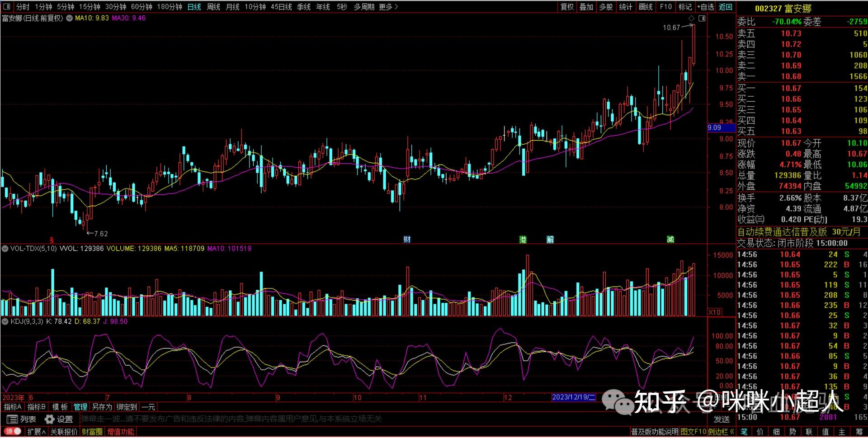Click the 发送 send button

point(722,419)
